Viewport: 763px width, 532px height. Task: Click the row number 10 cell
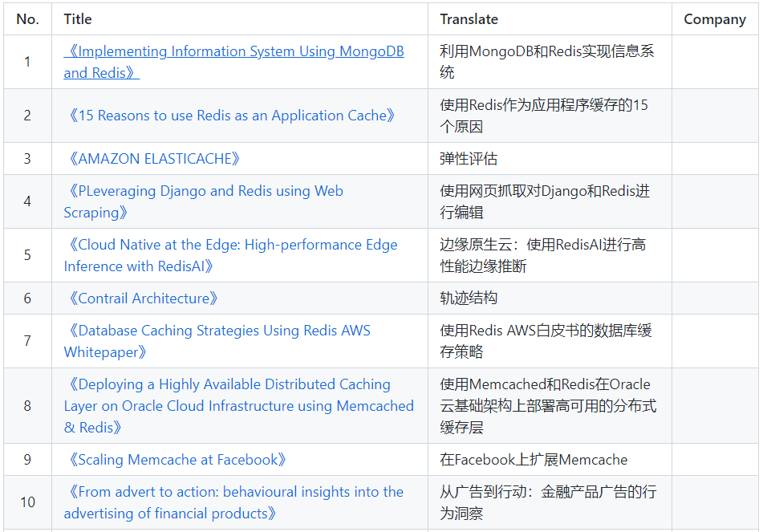pos(28,503)
